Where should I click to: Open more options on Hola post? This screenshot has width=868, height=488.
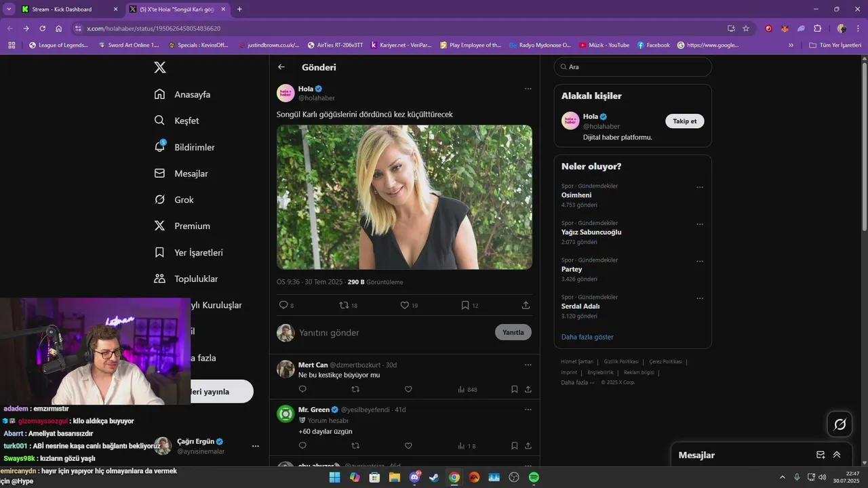(x=528, y=89)
